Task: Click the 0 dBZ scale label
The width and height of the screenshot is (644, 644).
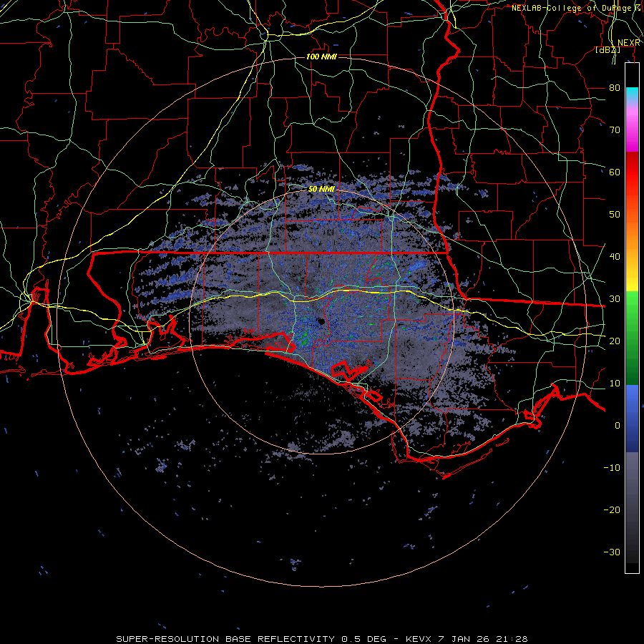Action: coord(618,426)
